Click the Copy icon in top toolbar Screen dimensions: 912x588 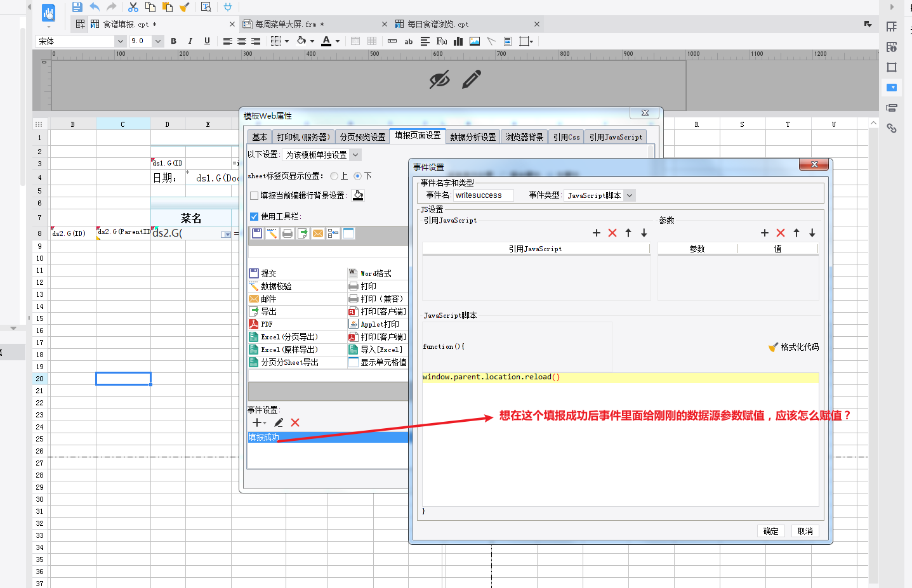coord(150,7)
